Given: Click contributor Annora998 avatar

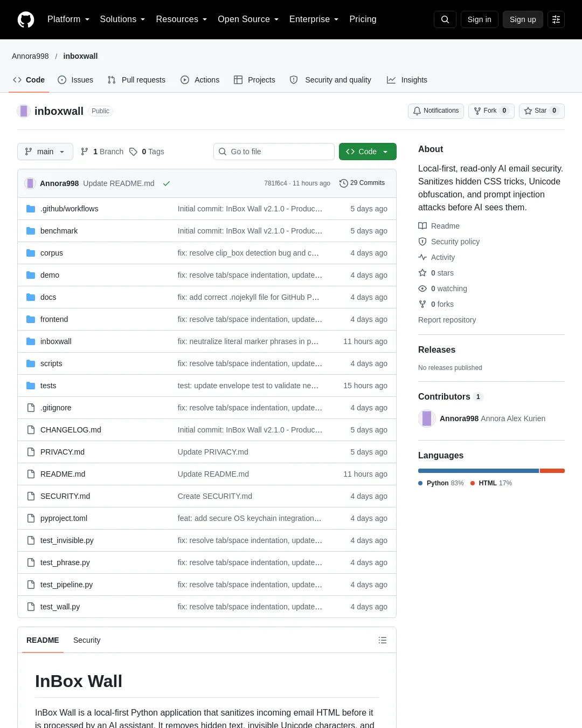Looking at the screenshot, I should (x=427, y=418).
